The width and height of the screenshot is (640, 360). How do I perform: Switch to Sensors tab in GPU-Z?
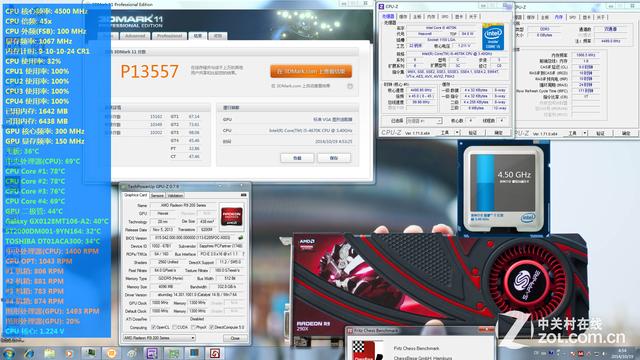point(157,196)
